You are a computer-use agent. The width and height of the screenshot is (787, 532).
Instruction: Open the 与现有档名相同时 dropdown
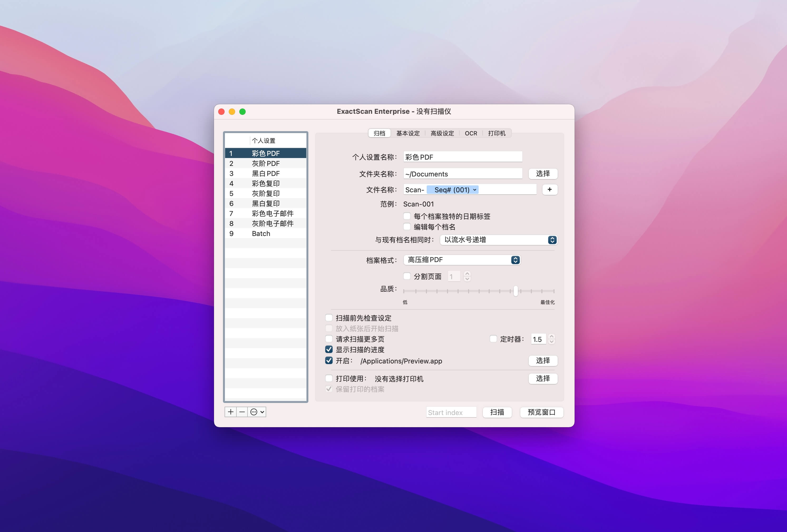[498, 240]
